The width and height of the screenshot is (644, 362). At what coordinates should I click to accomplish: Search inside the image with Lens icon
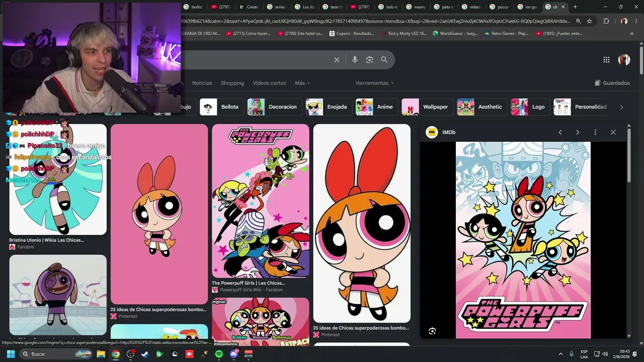432,331
